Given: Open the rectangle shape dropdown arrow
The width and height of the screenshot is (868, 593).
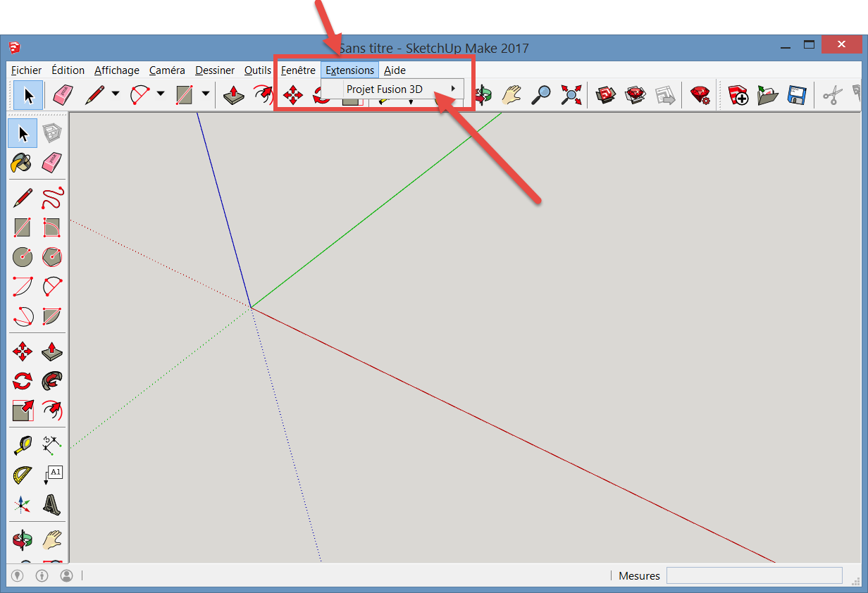Looking at the screenshot, I should coord(205,94).
